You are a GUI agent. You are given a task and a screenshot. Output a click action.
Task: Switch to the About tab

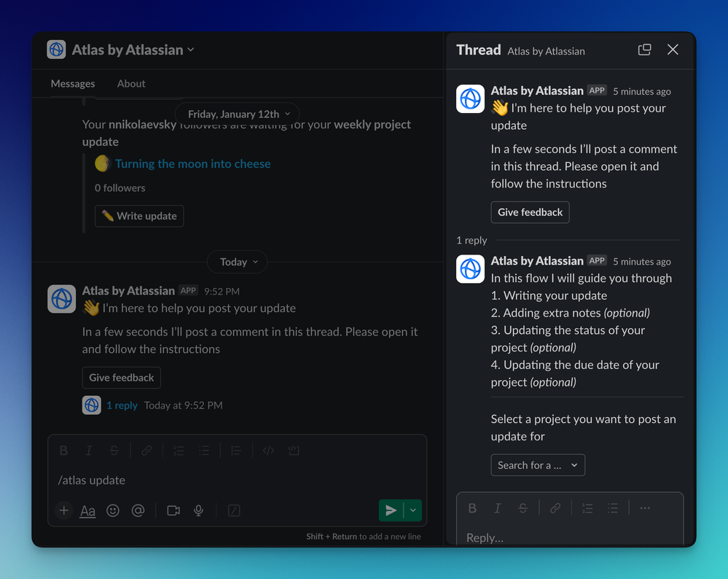(131, 84)
